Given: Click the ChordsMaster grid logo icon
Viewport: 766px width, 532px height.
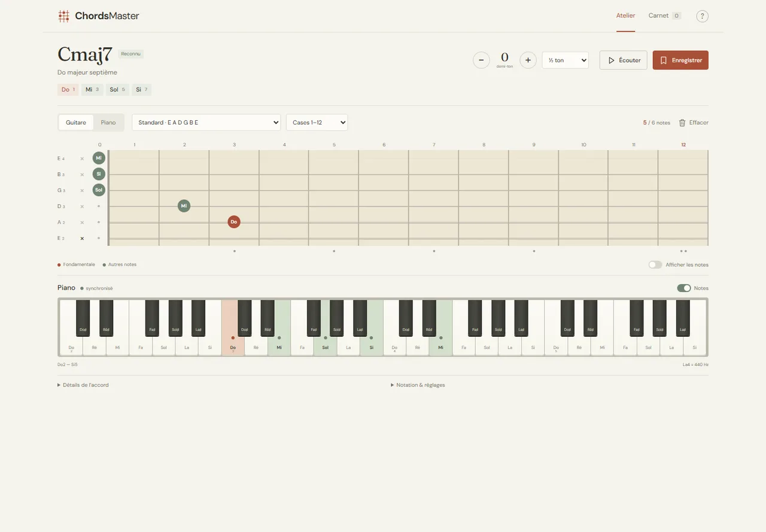Looking at the screenshot, I should click(x=63, y=16).
